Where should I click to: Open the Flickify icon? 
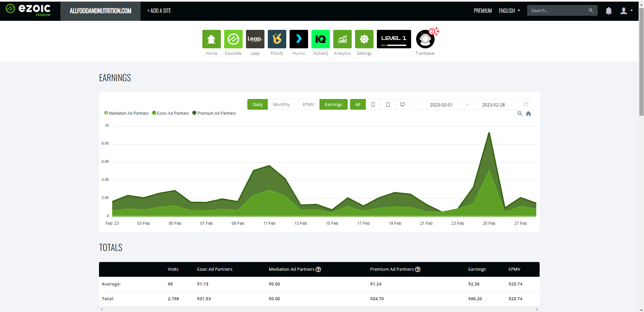(277, 39)
